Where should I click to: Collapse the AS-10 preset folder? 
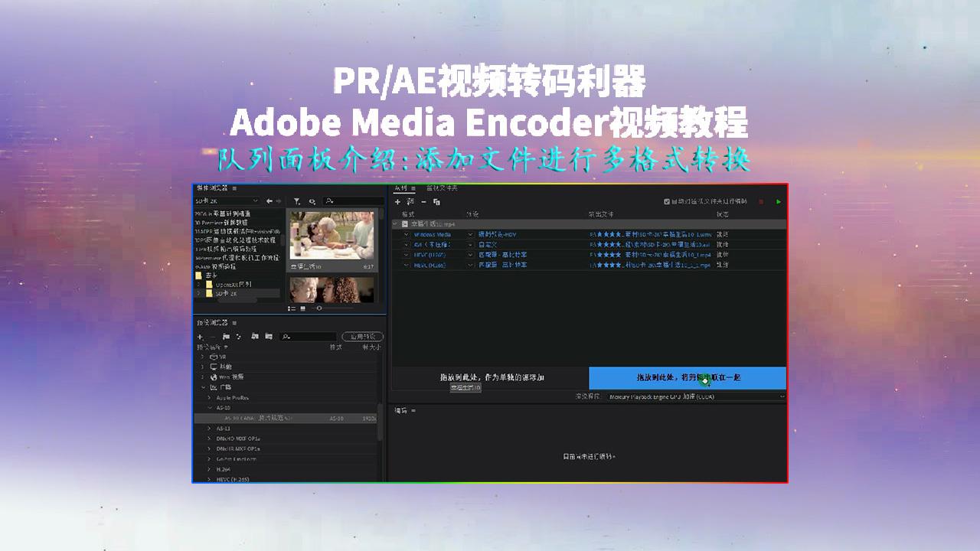point(210,408)
